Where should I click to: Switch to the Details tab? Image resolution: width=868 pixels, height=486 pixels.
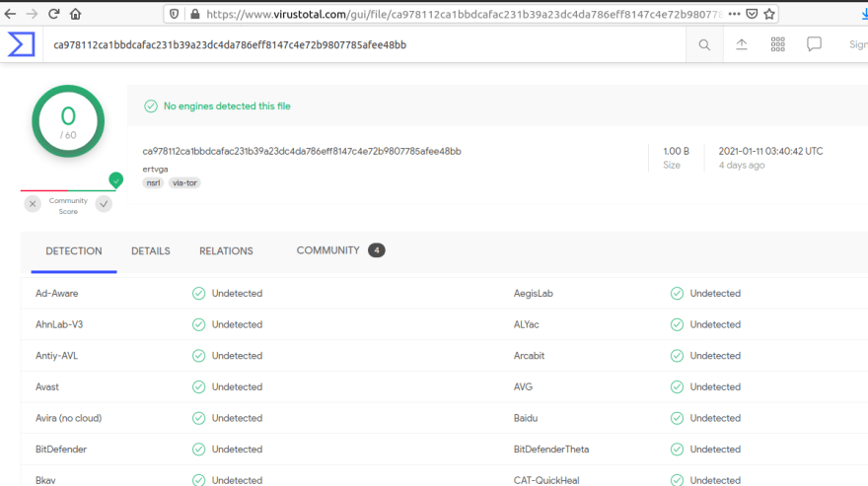[150, 251]
